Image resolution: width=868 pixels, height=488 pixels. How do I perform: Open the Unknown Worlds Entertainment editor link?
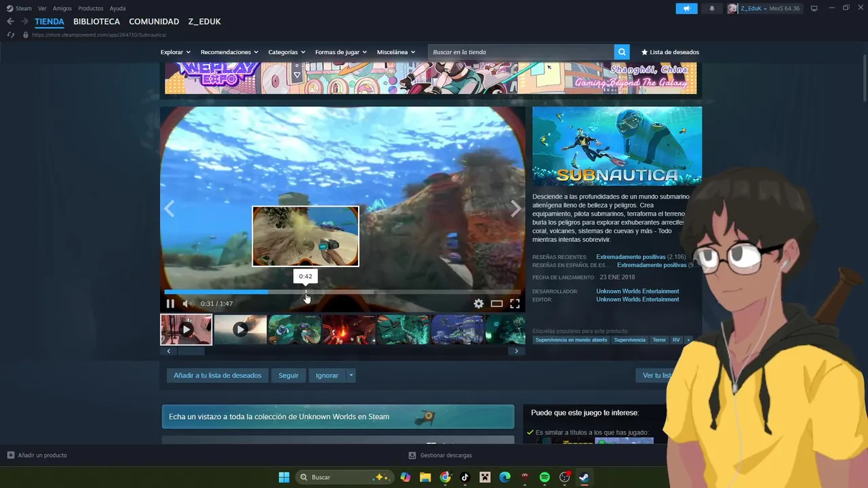coord(637,300)
